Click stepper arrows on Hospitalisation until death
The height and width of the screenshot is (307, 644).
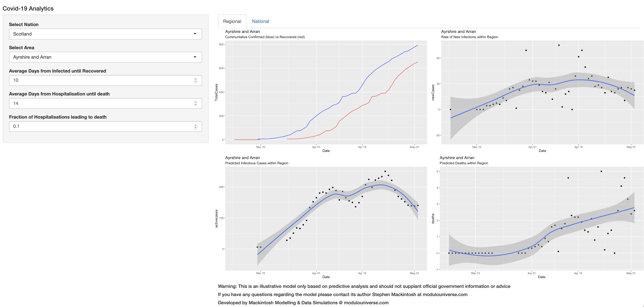(x=196, y=103)
